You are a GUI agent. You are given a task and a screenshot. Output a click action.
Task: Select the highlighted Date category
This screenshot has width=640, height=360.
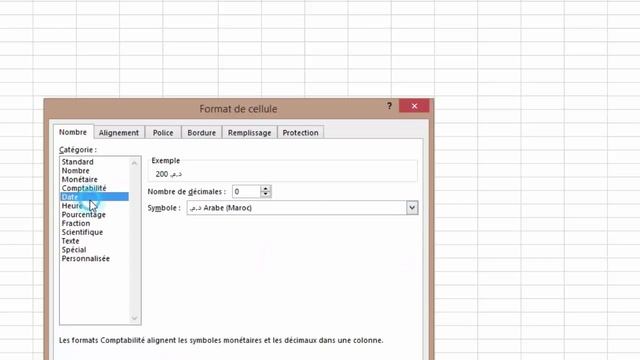pos(94,197)
